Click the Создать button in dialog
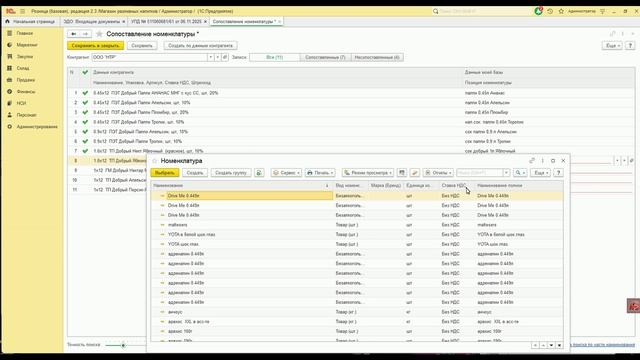This screenshot has height=360, width=640. [x=195, y=173]
